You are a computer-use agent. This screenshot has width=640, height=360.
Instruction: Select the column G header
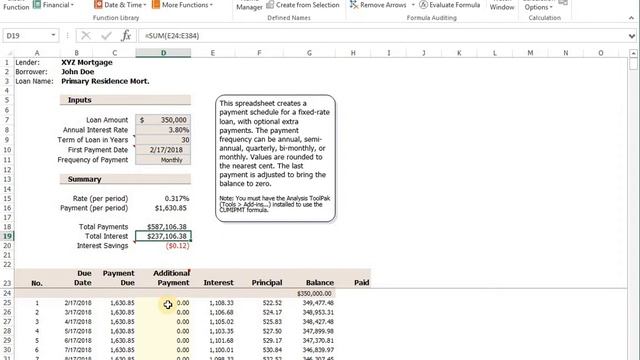[x=309, y=53]
